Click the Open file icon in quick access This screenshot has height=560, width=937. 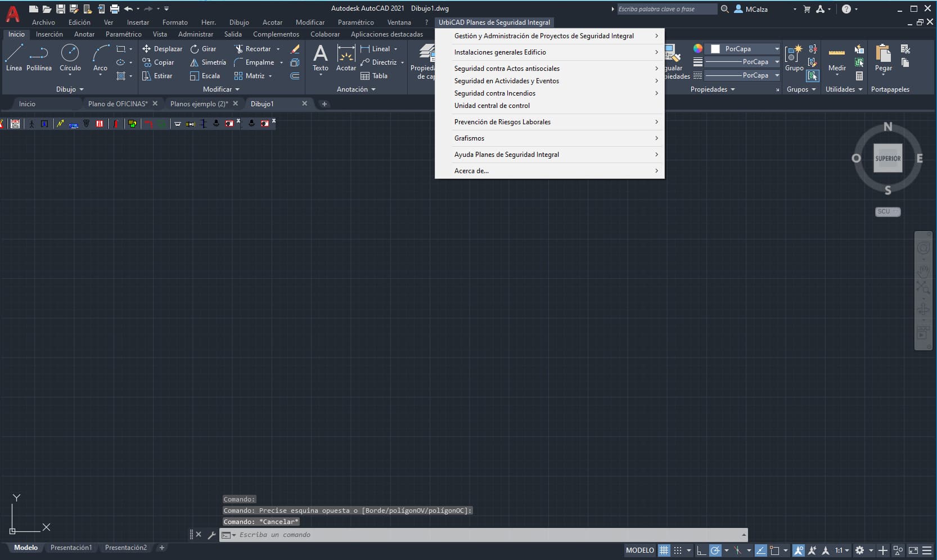(x=47, y=9)
